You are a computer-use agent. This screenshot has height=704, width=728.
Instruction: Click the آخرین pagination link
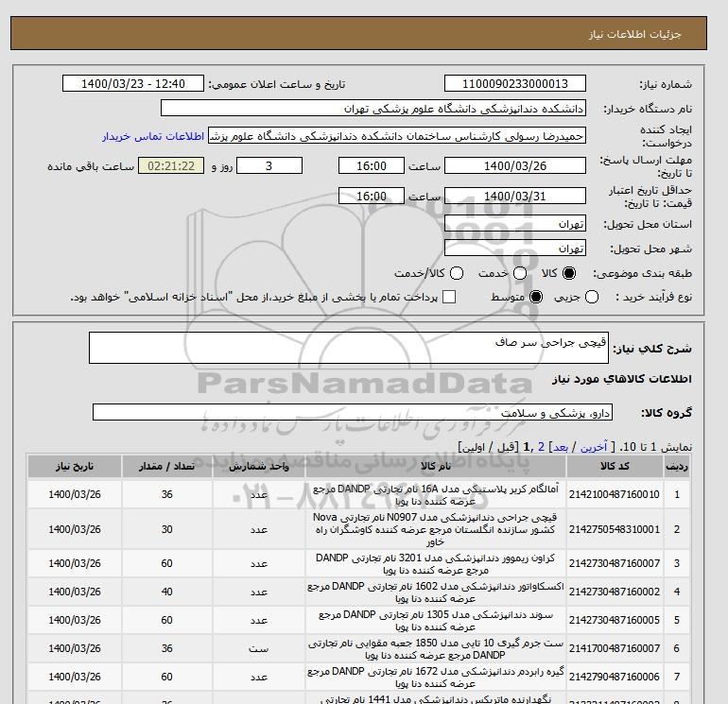point(594,447)
